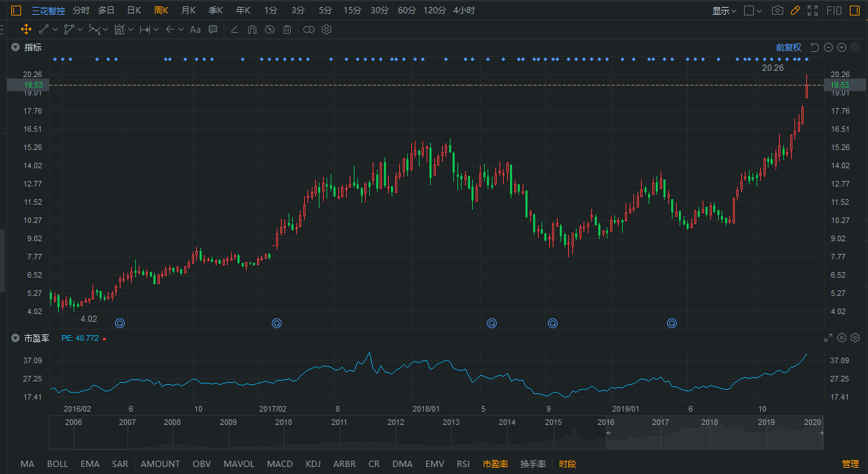Select the wave pattern drawing tool
The height and width of the screenshot is (474, 868).
pos(94,29)
